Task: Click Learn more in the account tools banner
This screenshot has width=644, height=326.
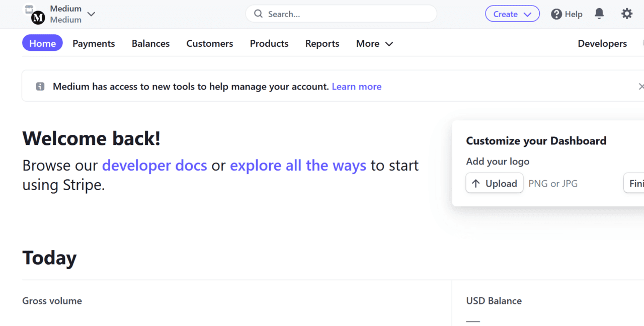Action: [356, 86]
